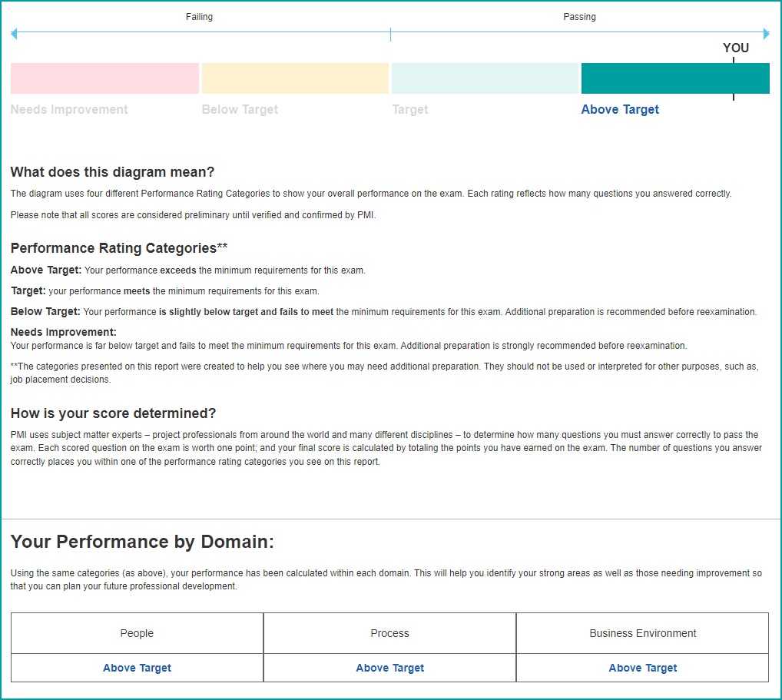The width and height of the screenshot is (782, 700).
Task: Click Above Target result under Process
Action: pos(389,668)
